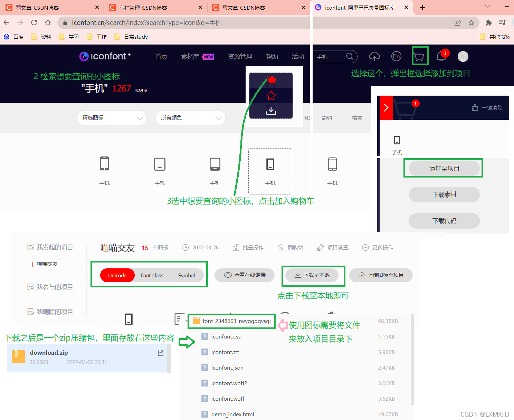Screen dimensions: 514x420
Task: Click 批量操作 in project toolbar
Action: [x=248, y=247]
